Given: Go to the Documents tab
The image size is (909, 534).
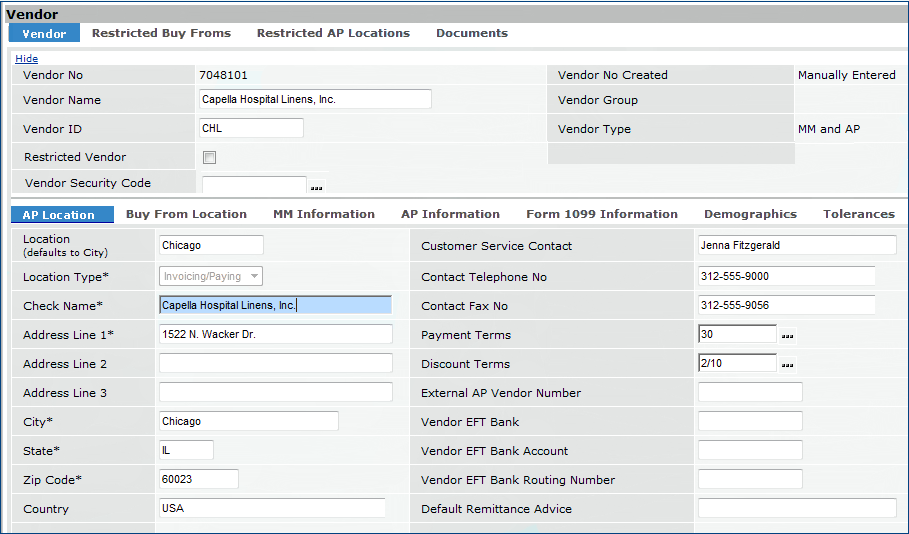Looking at the screenshot, I should (x=471, y=33).
